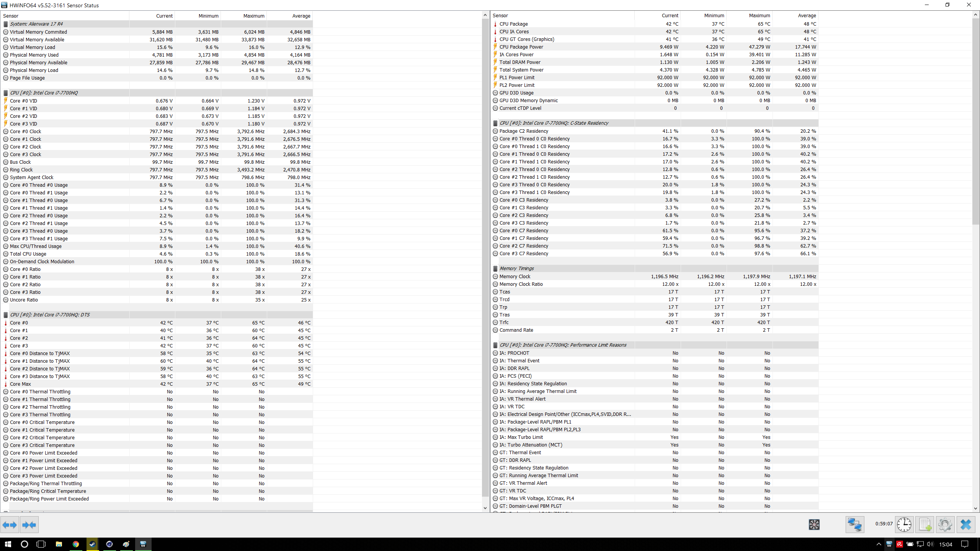Open the fan control icon
Viewport: 980px width, 551px height.
point(814,525)
